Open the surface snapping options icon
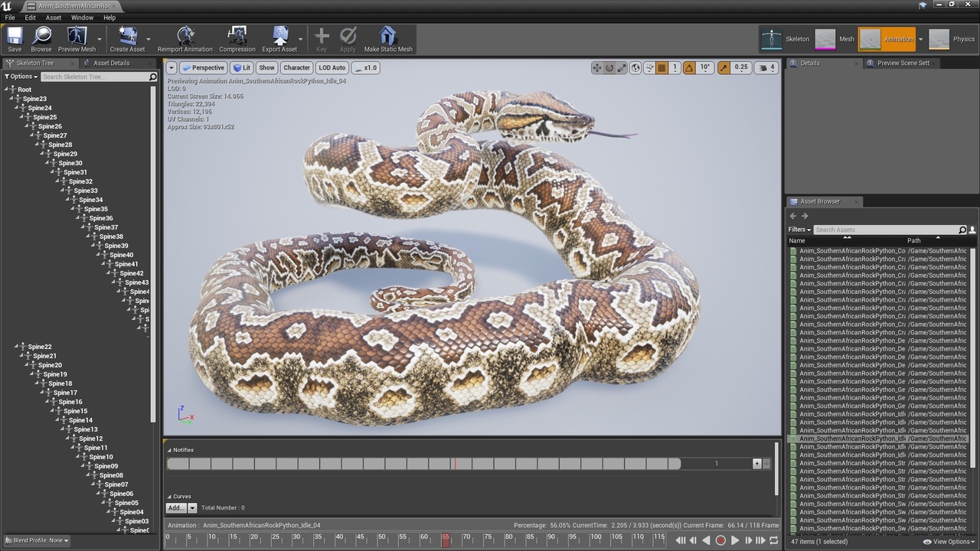Viewport: 980px width, 551px height. [649, 67]
